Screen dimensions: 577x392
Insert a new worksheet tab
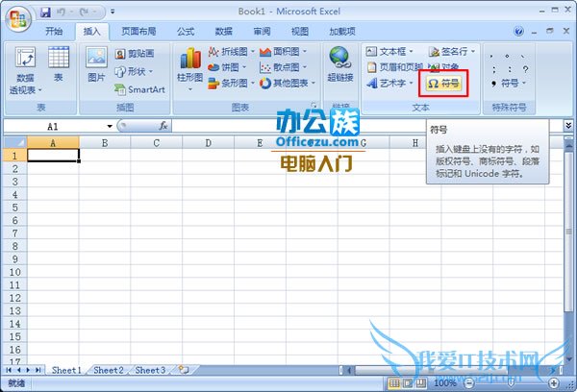point(184,370)
